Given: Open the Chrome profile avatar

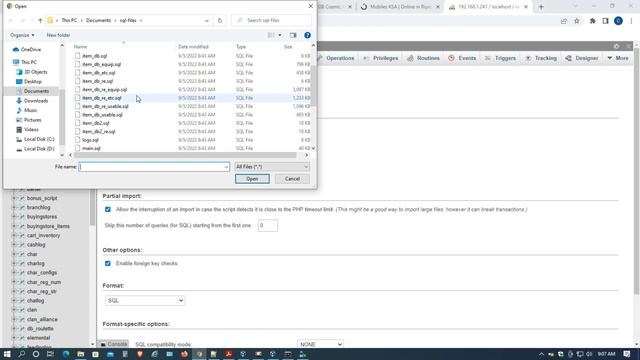Looking at the screenshot, I should (x=618, y=21).
